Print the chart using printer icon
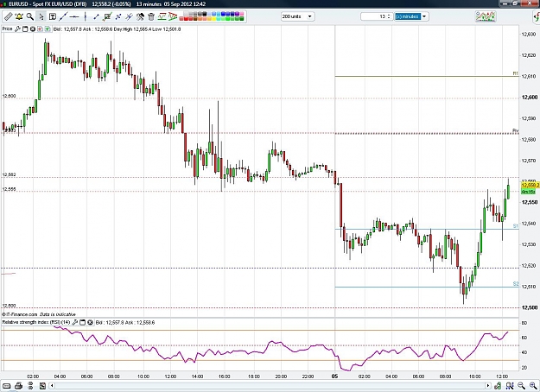The height and width of the screenshot is (392, 540). tap(19, 385)
